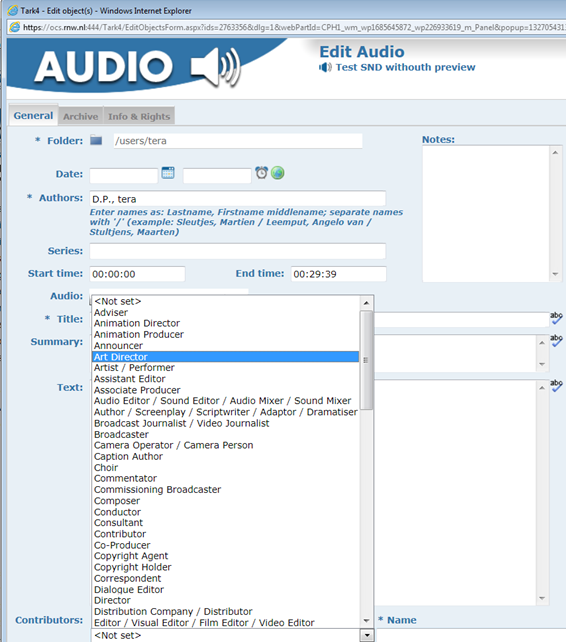
Task: Choose Composer from the dropdown list
Action: (x=225, y=501)
